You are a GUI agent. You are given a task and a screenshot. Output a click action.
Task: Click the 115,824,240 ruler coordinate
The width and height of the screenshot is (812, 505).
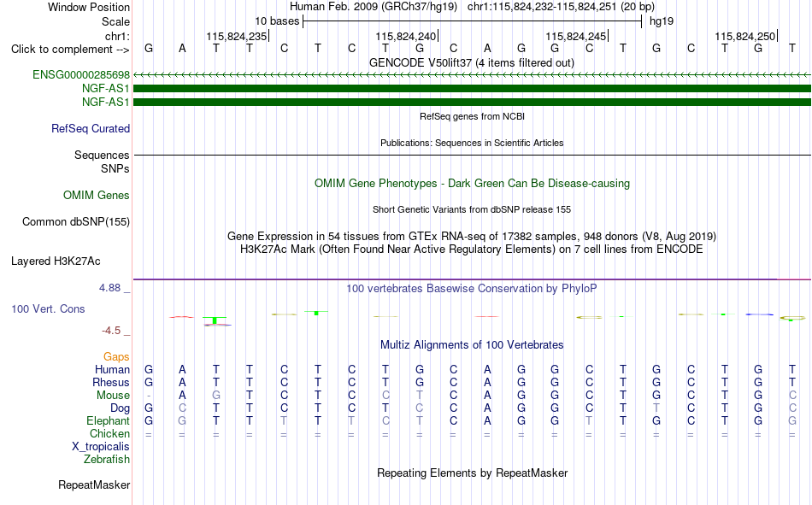405,36
